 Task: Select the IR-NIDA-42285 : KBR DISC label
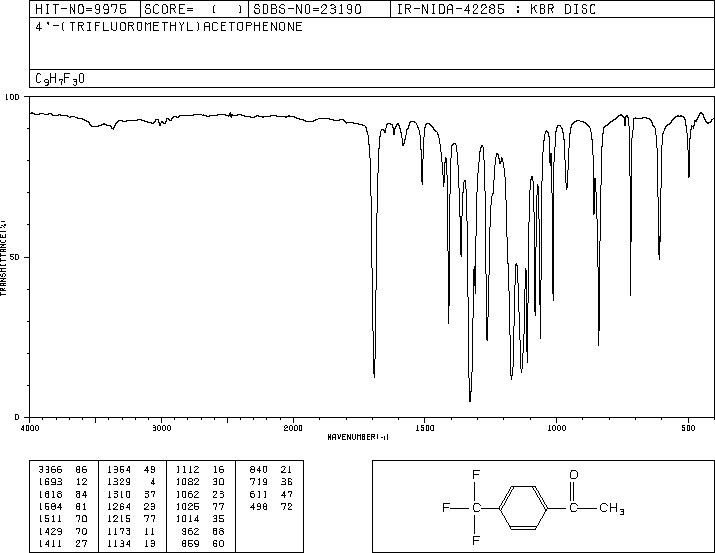pos(496,9)
